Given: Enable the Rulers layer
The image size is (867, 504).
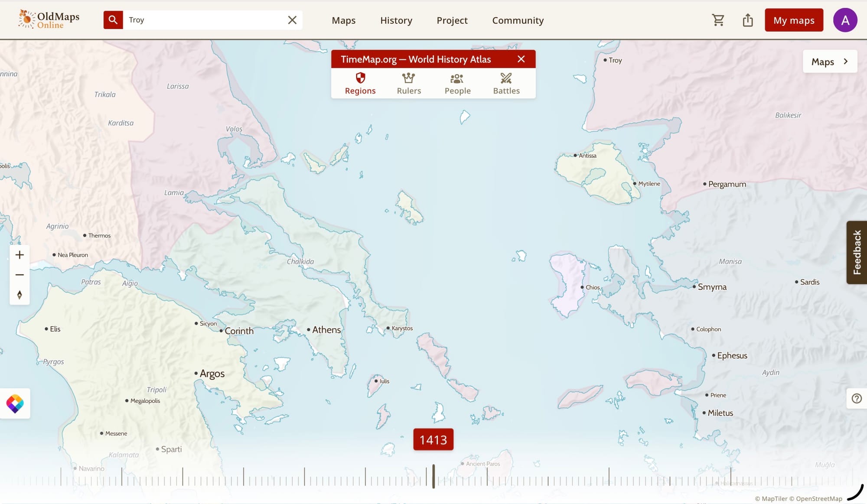Looking at the screenshot, I should pyautogui.click(x=409, y=83).
